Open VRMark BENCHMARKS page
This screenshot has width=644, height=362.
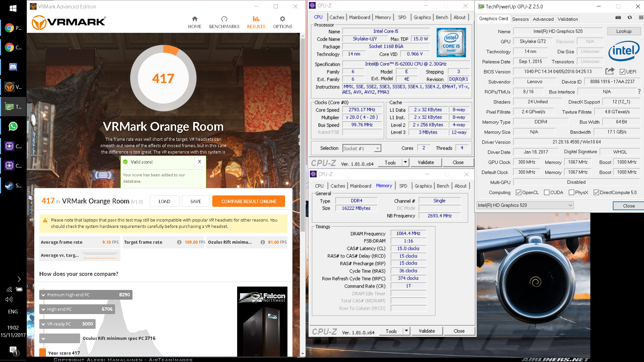coord(224,22)
